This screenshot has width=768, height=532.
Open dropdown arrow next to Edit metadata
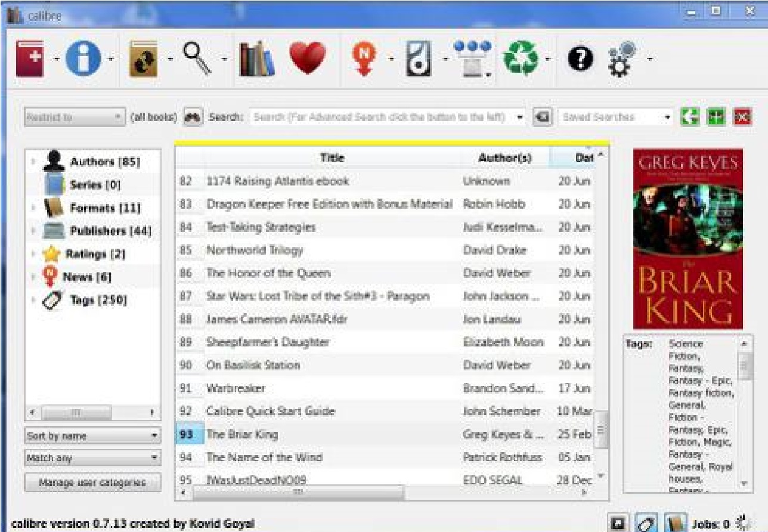[x=110, y=58]
